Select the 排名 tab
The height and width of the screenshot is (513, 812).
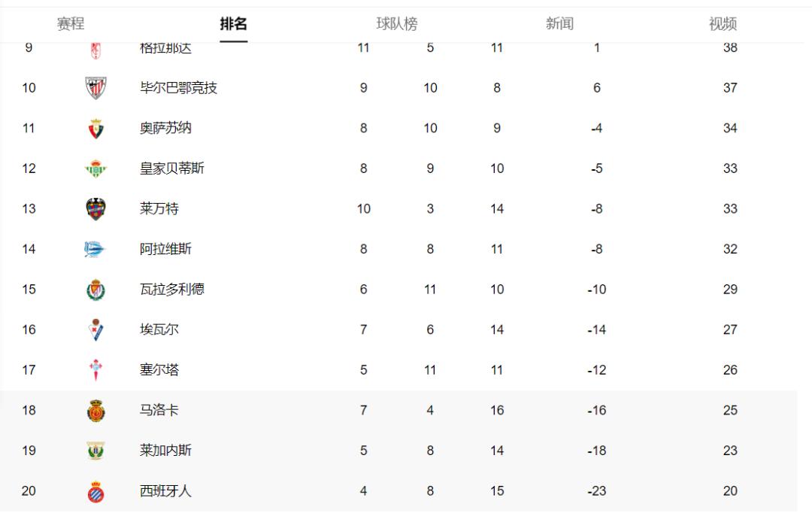[x=234, y=24]
